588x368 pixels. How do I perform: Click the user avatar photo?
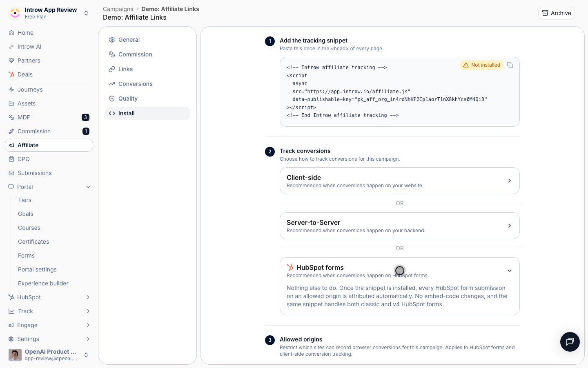15,355
